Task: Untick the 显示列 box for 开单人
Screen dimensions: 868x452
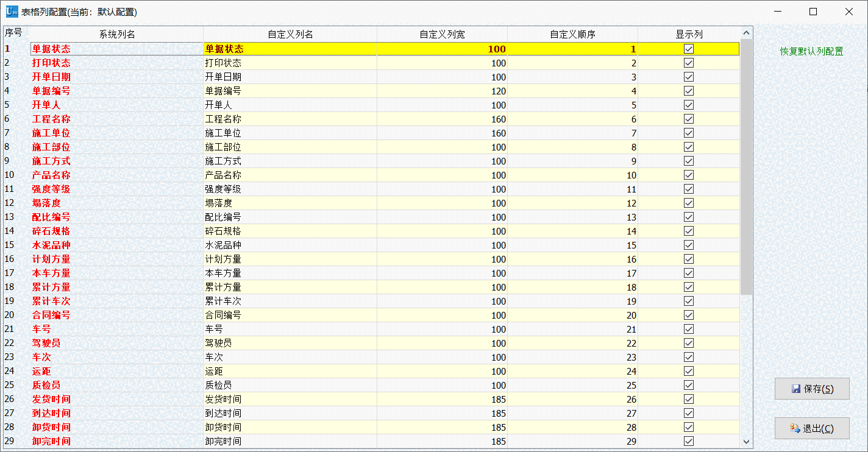Action: [689, 105]
